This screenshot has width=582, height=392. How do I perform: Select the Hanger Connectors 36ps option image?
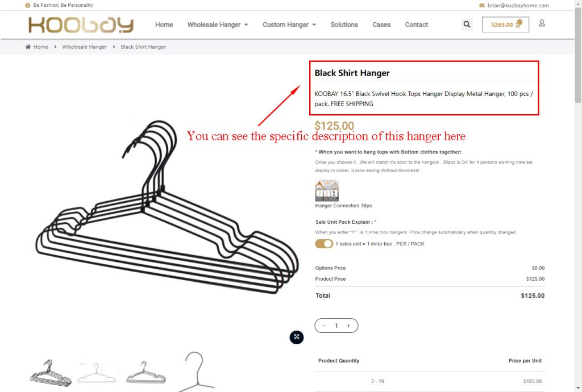pos(327,190)
